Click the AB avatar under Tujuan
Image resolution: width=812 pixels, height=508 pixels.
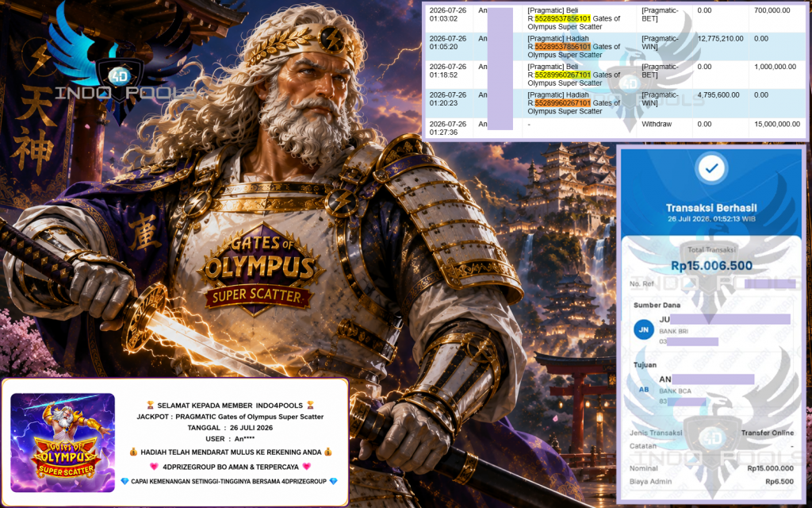[644, 390]
